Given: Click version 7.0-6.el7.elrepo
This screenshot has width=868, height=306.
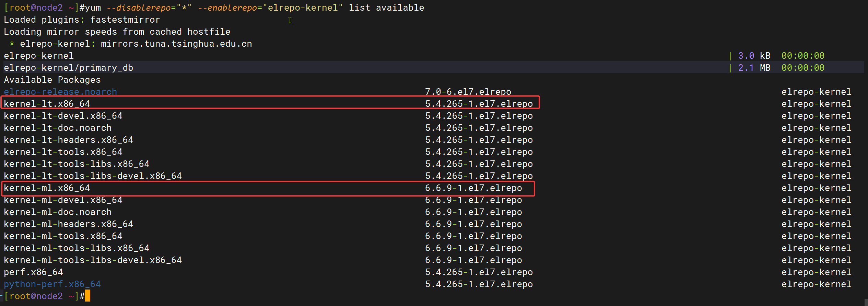Looking at the screenshot, I should coord(468,92).
